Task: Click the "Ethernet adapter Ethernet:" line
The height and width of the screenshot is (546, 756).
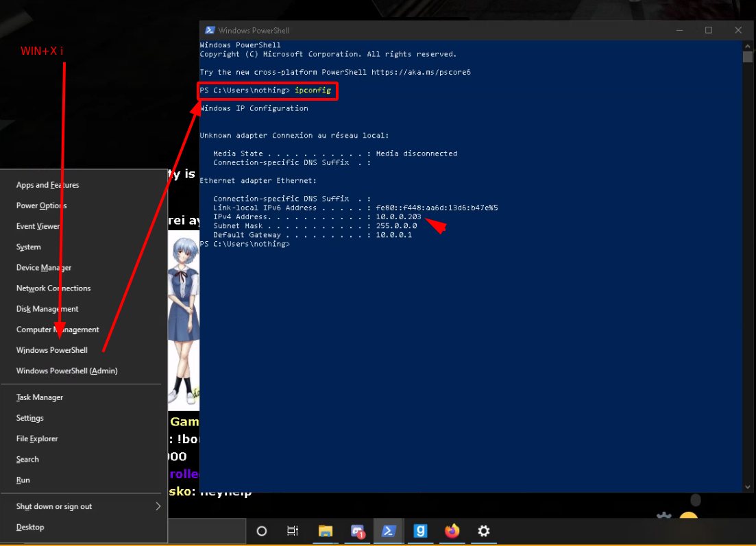Action: click(258, 181)
